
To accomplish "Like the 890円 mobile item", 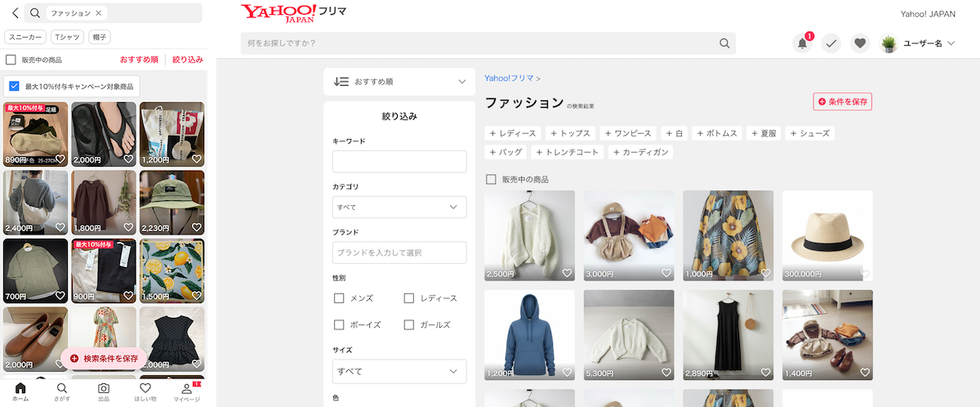I will tap(60, 159).
